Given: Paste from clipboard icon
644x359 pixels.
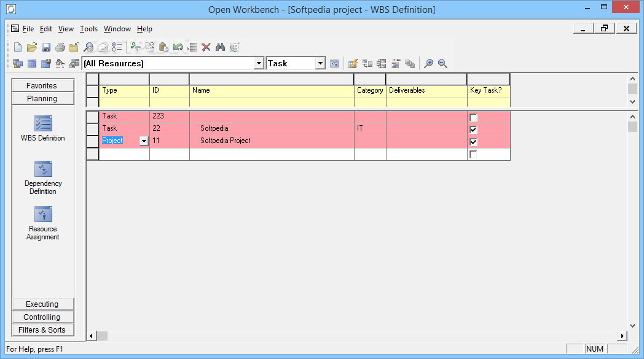Looking at the screenshot, I should click(164, 47).
